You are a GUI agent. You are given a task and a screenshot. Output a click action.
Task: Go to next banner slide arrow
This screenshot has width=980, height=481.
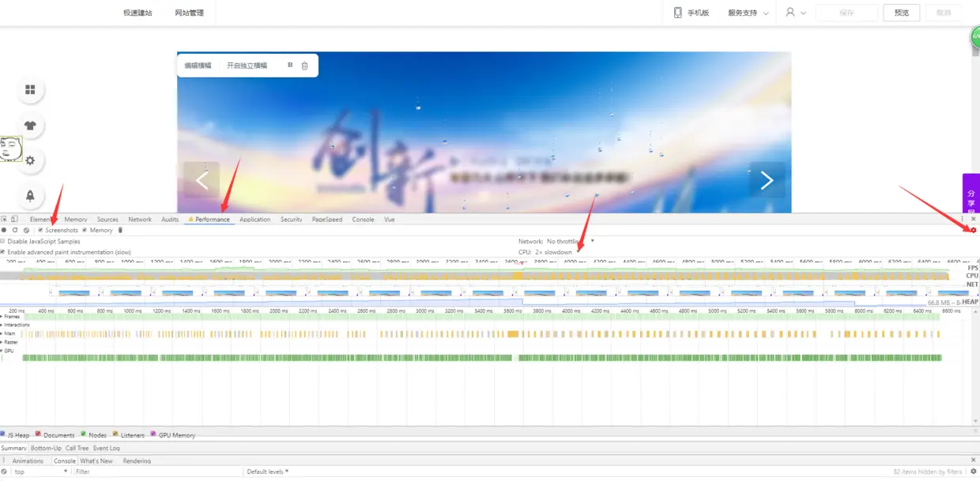pos(767,180)
